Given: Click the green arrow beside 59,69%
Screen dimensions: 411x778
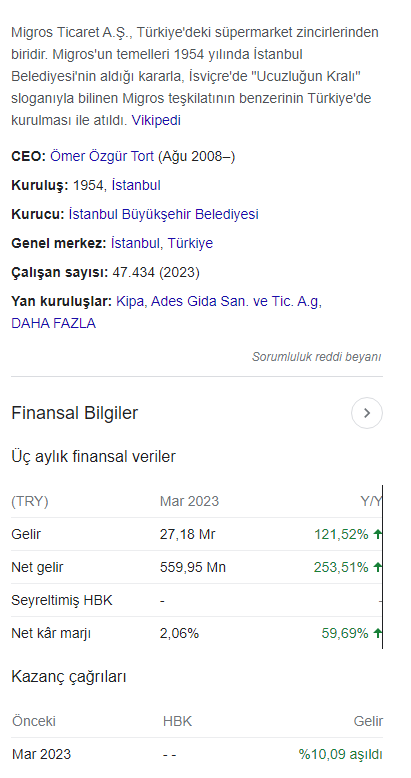Looking at the screenshot, I should click(378, 633).
